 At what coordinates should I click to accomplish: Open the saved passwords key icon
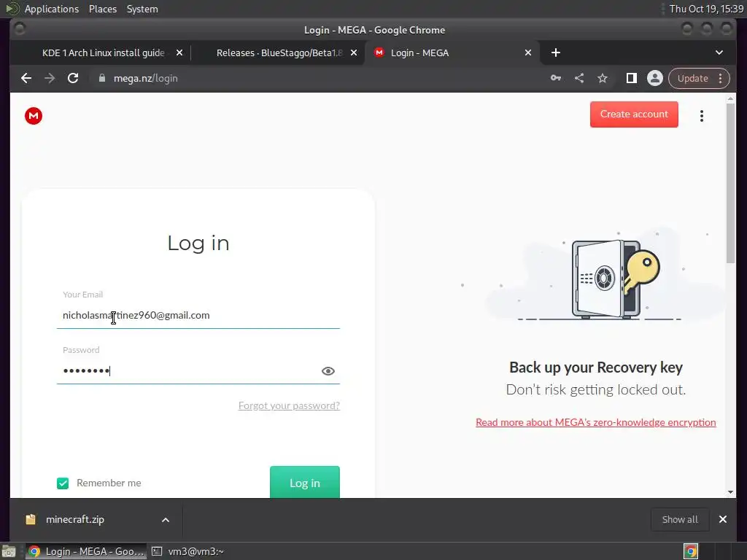pos(555,78)
